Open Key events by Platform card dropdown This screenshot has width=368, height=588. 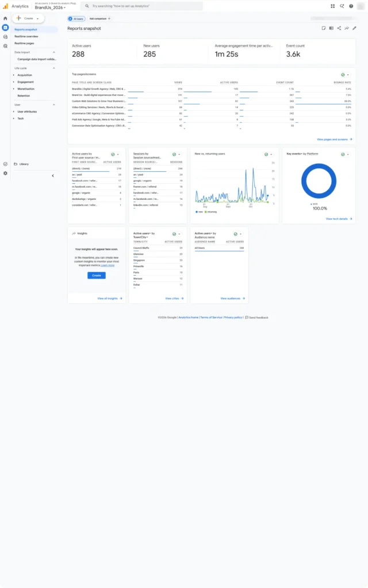point(345,154)
